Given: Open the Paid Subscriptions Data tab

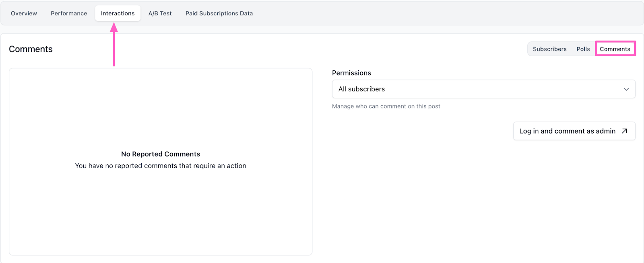Looking at the screenshot, I should tap(219, 13).
